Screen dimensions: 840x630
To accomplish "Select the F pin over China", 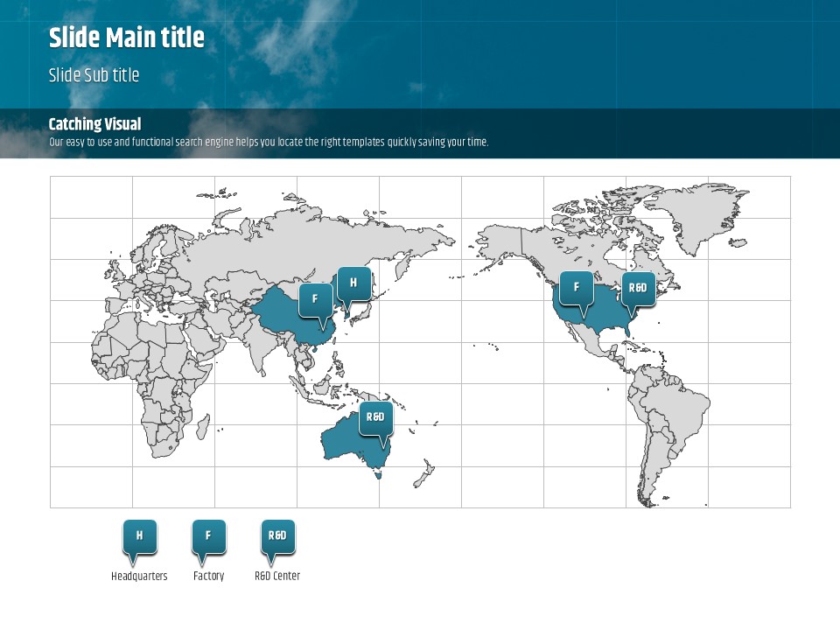I will point(315,300).
